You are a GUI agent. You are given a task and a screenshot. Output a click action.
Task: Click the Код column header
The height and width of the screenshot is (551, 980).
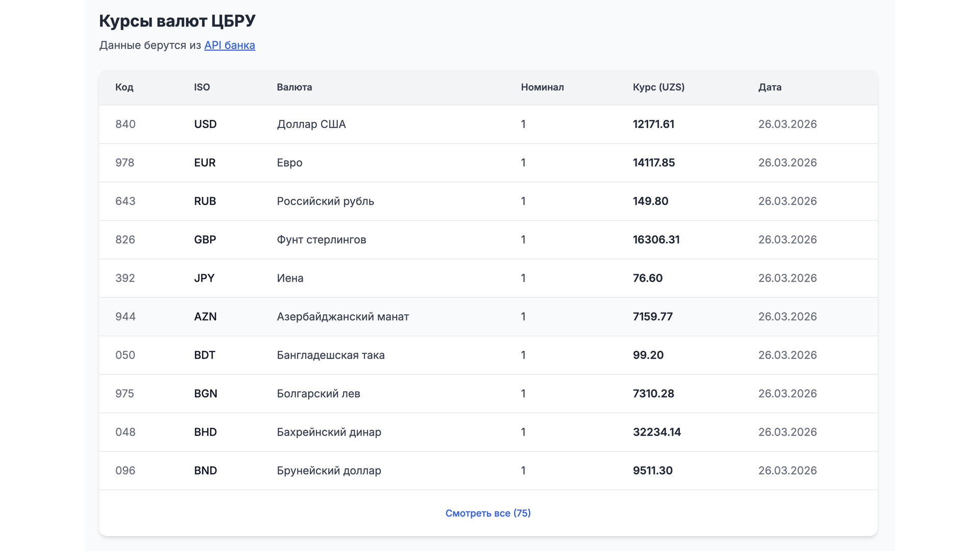(124, 87)
